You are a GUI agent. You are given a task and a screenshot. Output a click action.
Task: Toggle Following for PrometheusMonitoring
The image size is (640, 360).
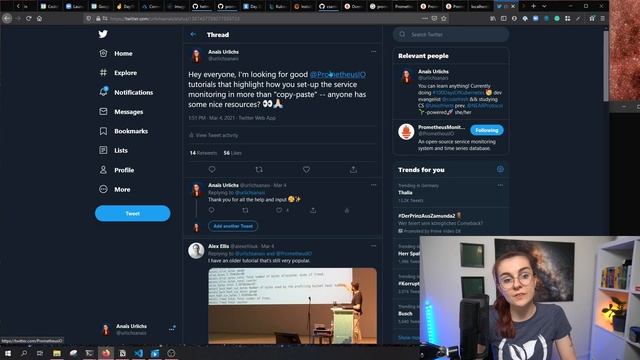(x=487, y=130)
